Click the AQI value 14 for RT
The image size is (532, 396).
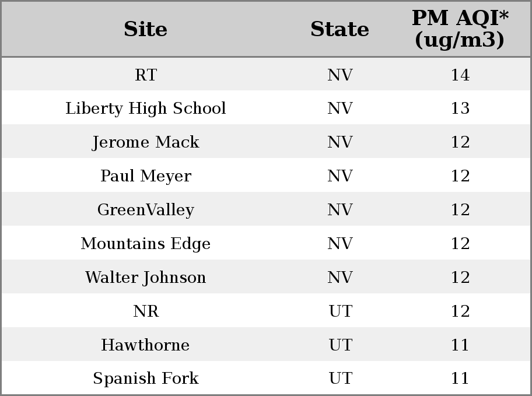pyautogui.click(x=460, y=75)
